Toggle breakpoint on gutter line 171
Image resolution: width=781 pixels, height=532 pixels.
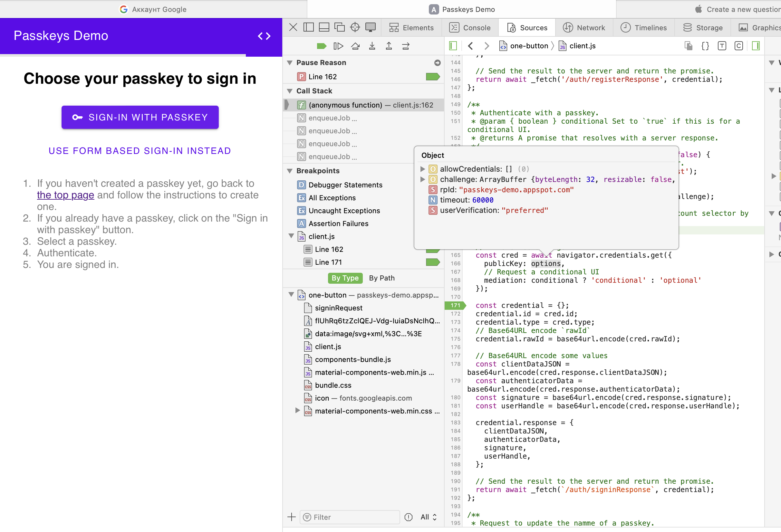point(455,305)
